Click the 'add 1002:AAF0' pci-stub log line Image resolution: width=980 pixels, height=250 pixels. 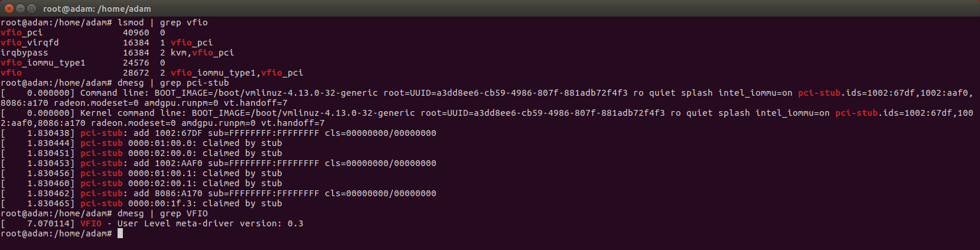tap(219, 163)
